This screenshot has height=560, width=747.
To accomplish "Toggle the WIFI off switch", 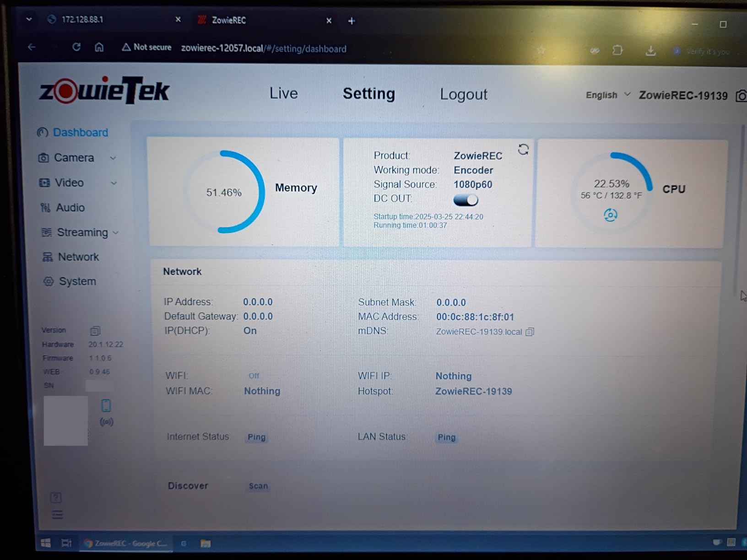I will click(254, 376).
